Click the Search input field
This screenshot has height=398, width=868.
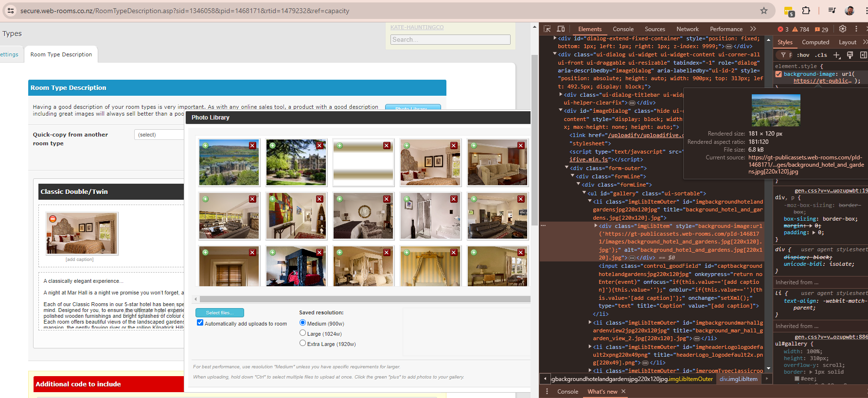coord(450,40)
